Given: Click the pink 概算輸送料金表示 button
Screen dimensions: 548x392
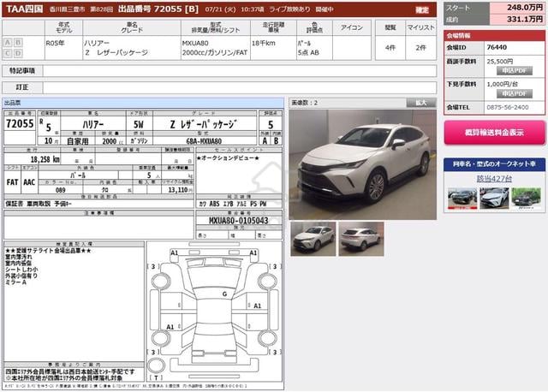Looking at the screenshot, I should pyautogui.click(x=494, y=133).
